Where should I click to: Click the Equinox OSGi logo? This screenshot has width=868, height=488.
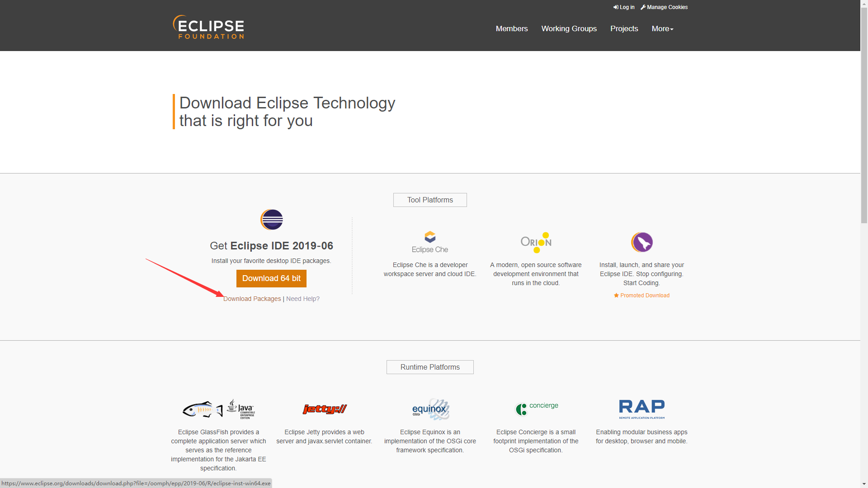[430, 409]
